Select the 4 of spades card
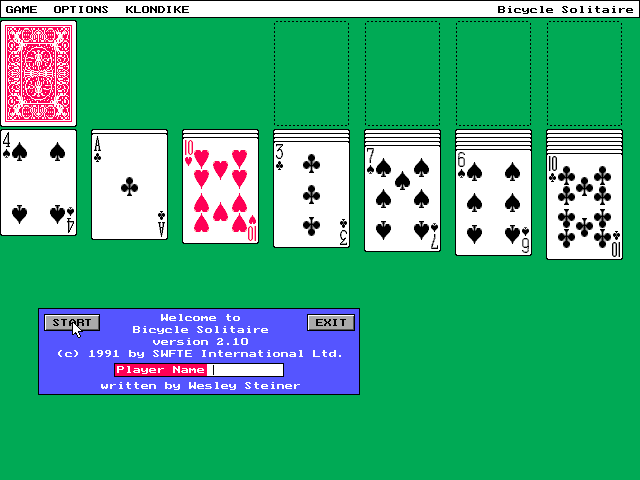The height and width of the screenshot is (480, 640). (39, 182)
